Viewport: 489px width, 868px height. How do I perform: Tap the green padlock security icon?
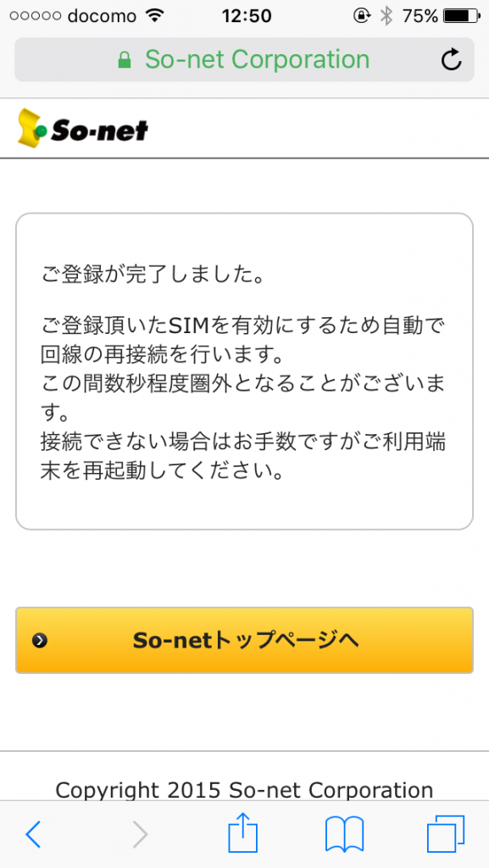pos(125,60)
